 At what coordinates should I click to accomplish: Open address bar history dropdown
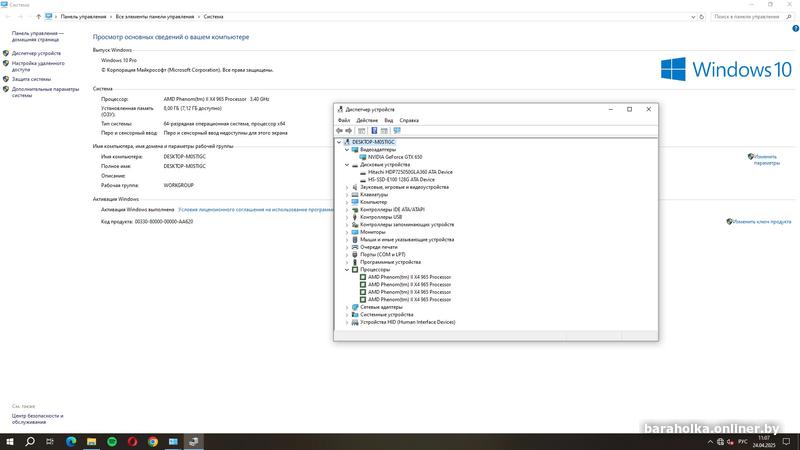click(x=693, y=17)
